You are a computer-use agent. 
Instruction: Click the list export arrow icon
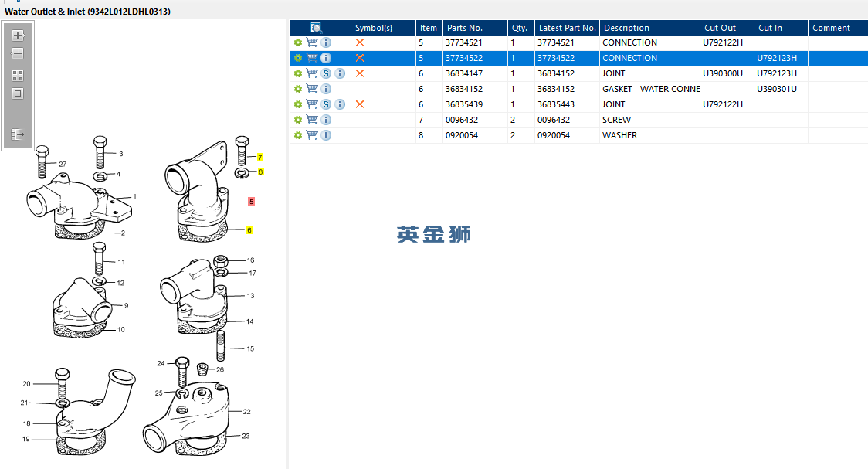[x=18, y=134]
